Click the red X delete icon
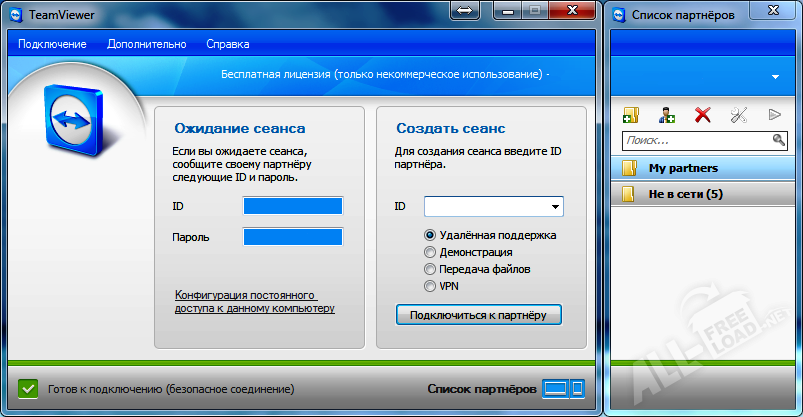Viewport: 803px width, 417px height. point(702,115)
